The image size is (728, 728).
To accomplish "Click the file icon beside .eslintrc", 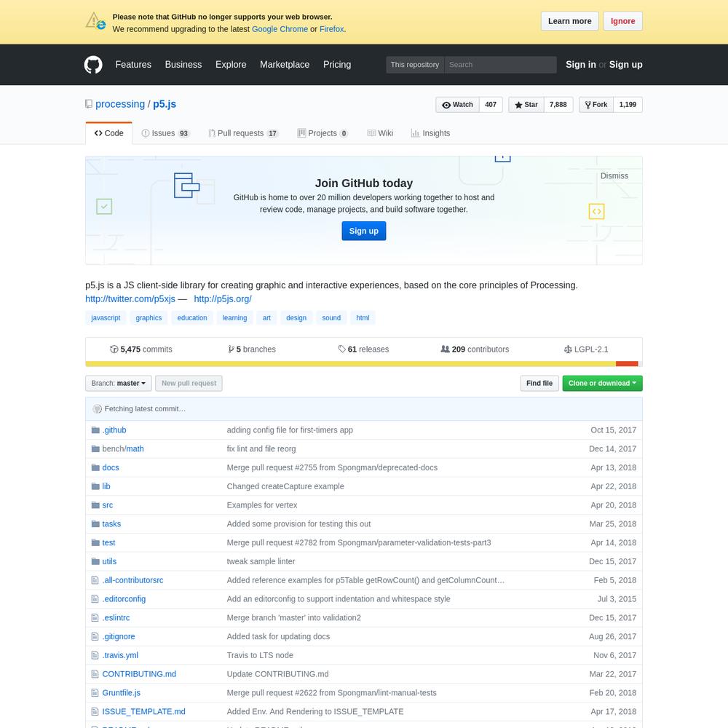I will [95, 617].
